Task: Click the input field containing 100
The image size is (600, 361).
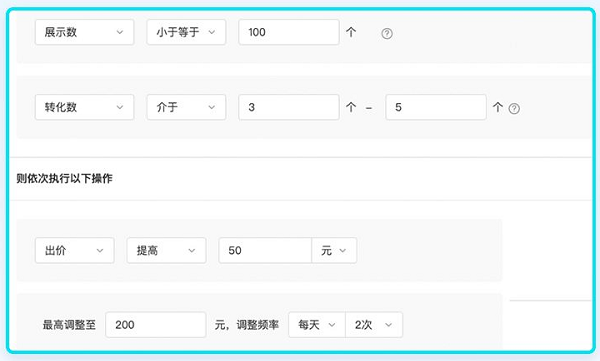Action: click(289, 32)
